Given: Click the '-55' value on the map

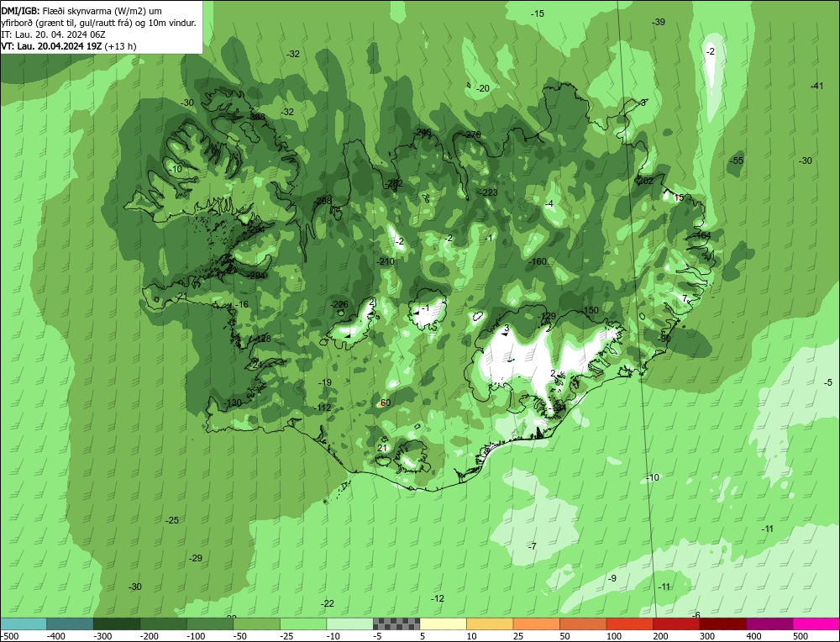Looking at the screenshot, I should 737,160.
